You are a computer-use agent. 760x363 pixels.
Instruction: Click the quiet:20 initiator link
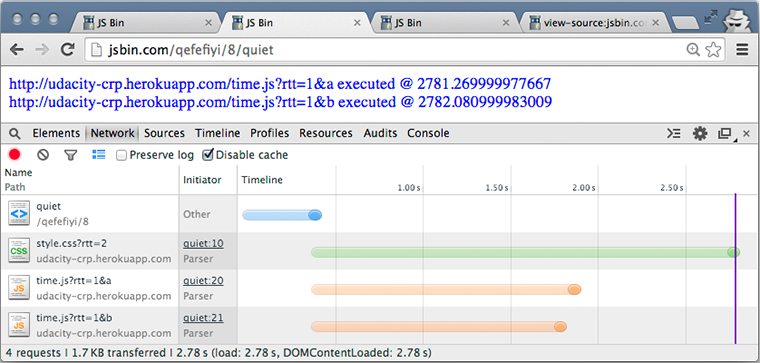point(203,281)
